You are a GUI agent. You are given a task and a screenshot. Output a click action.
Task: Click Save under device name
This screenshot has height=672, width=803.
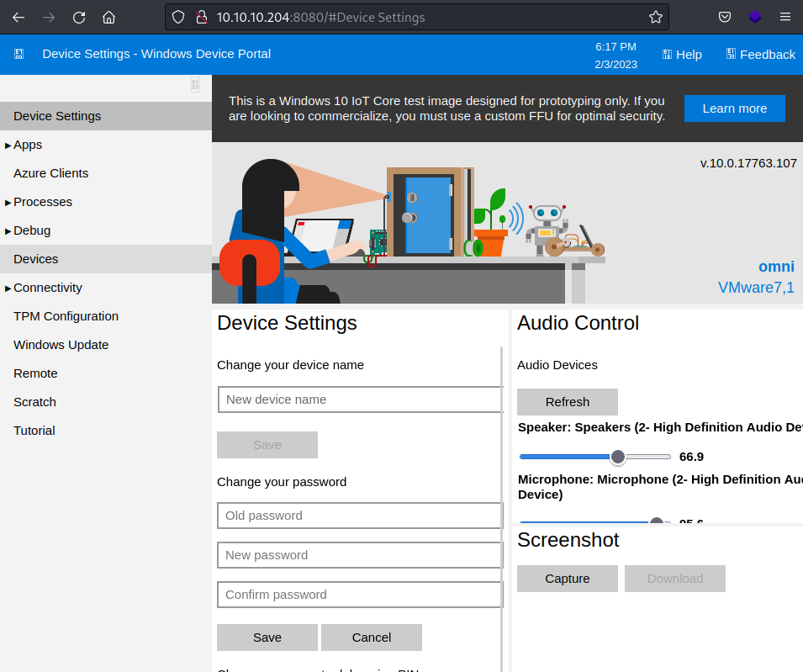(x=267, y=445)
